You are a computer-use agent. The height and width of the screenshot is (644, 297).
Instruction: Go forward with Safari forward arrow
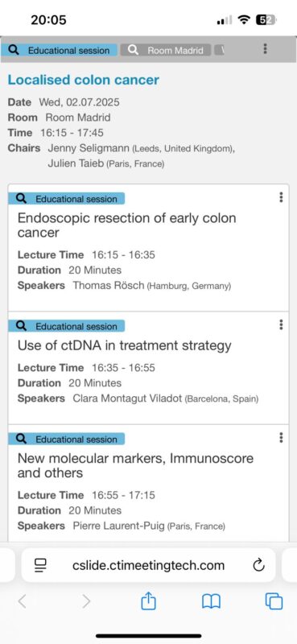point(86,601)
